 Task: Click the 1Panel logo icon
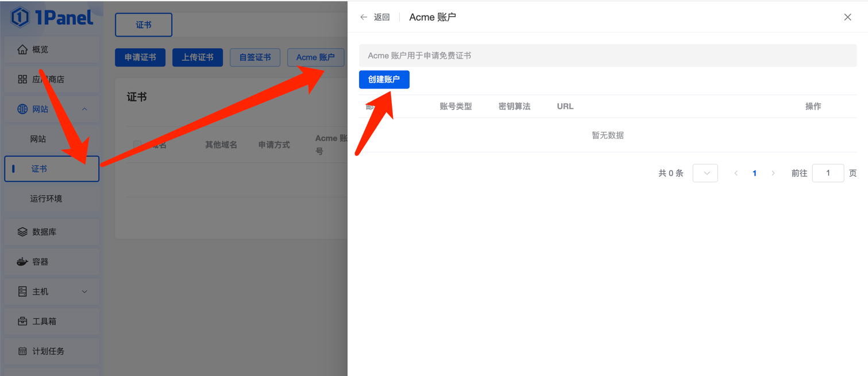point(20,17)
